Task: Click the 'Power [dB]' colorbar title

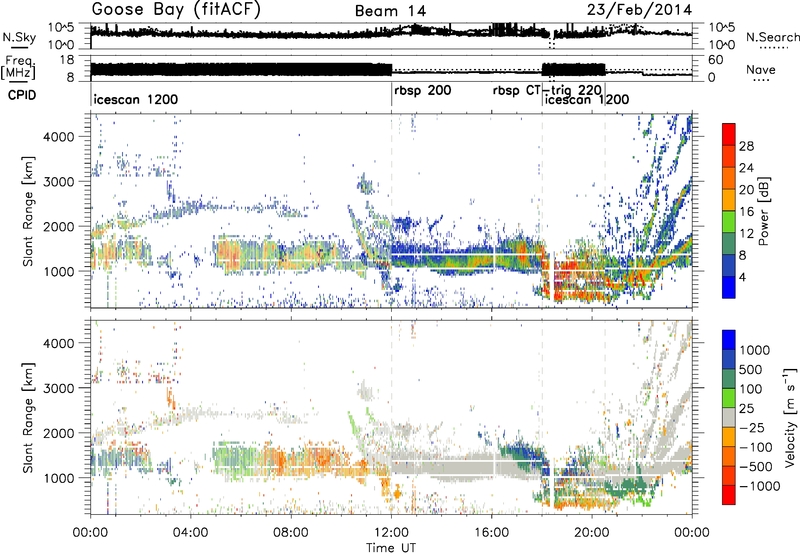Action: [x=763, y=211]
